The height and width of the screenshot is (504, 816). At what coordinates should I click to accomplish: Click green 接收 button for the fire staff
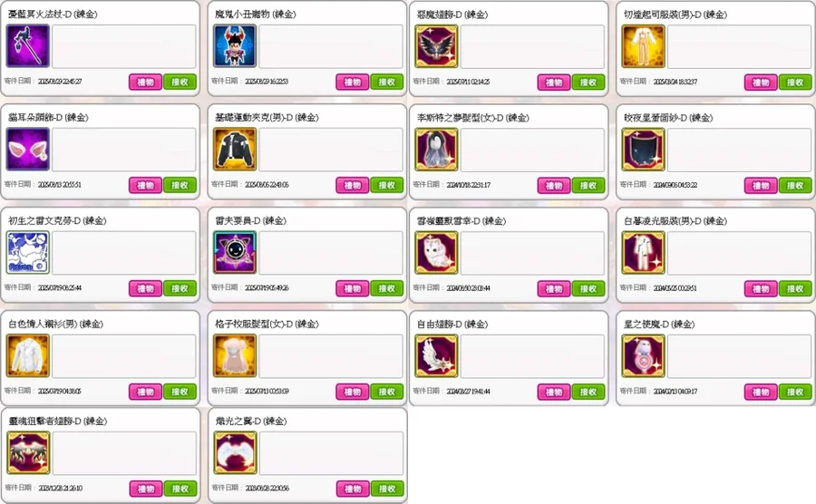pyautogui.click(x=180, y=82)
